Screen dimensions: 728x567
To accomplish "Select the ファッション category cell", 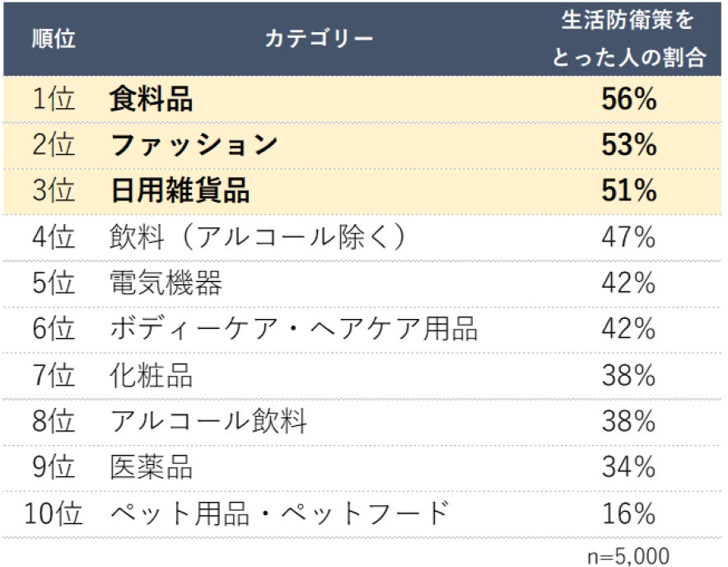I will click(194, 146).
